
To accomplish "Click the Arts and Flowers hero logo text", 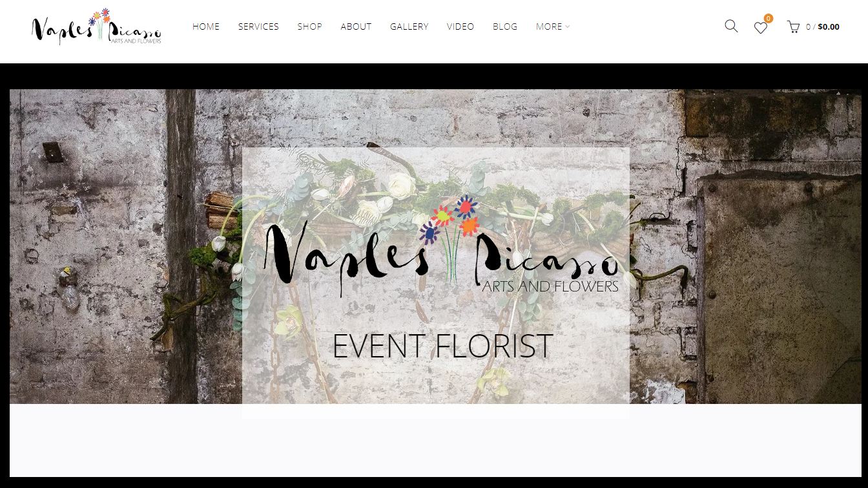I will coord(550,286).
